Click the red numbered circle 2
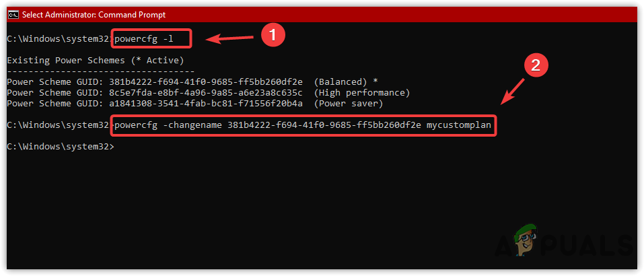 pyautogui.click(x=536, y=66)
